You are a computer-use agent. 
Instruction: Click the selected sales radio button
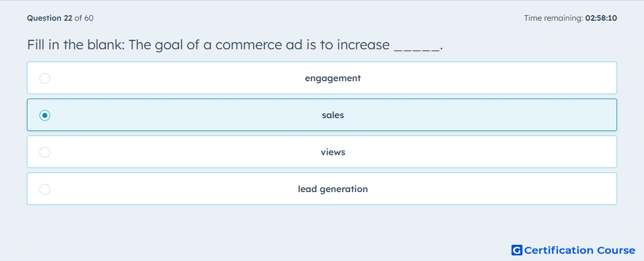click(x=45, y=115)
